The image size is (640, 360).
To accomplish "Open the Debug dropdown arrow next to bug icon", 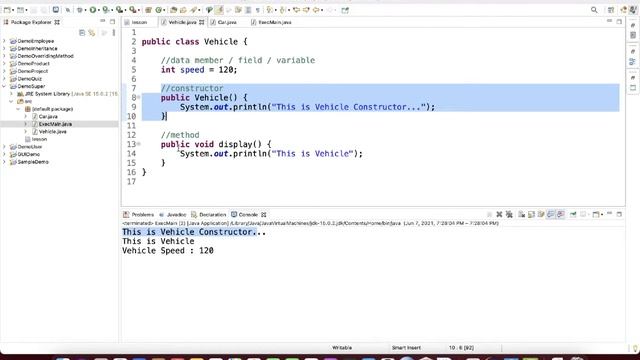I will [85, 10].
